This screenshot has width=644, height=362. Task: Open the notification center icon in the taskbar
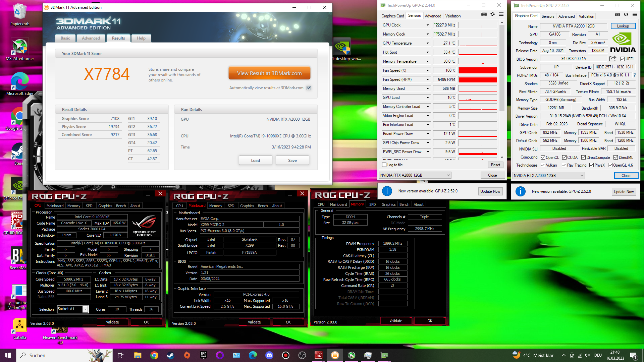pyautogui.click(x=633, y=355)
